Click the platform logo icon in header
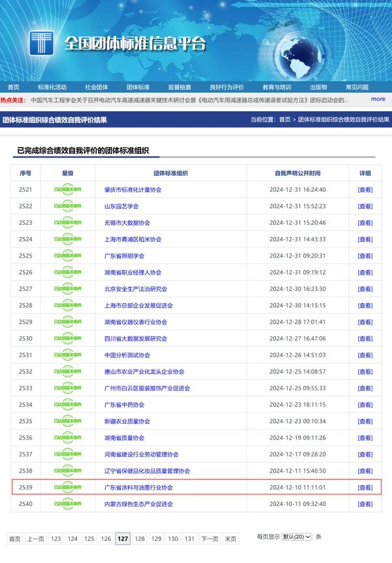Image resolution: width=392 pixels, height=563 pixels. pos(42,43)
